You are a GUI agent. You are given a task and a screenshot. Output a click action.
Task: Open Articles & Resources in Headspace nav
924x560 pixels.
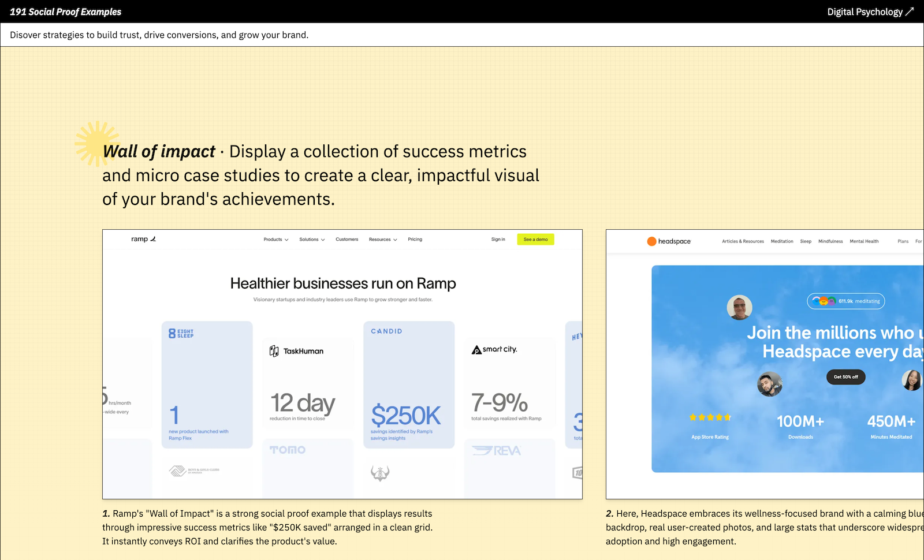[743, 241]
